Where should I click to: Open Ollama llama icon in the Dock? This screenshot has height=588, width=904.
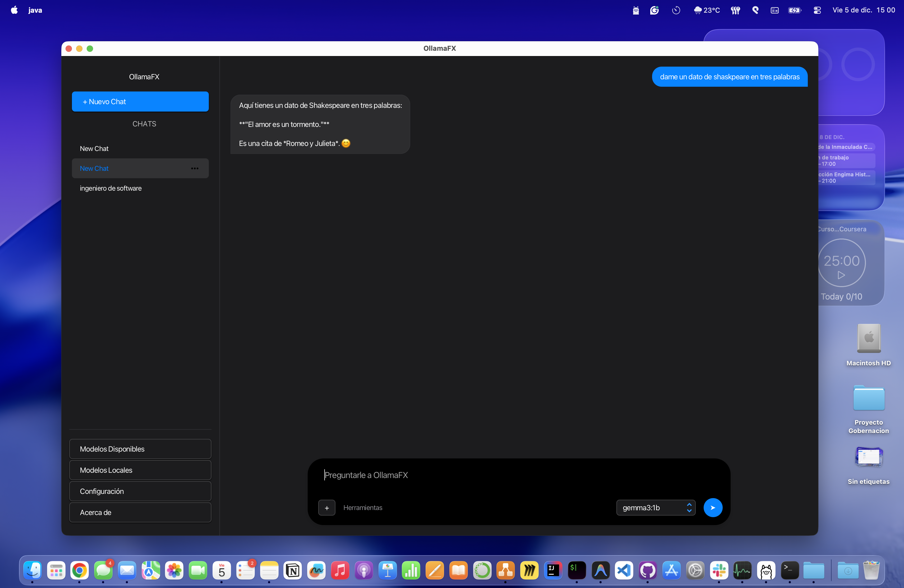tap(766, 571)
